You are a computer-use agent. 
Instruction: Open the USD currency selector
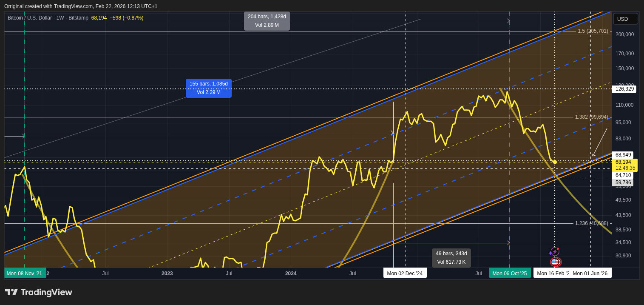coord(625,19)
